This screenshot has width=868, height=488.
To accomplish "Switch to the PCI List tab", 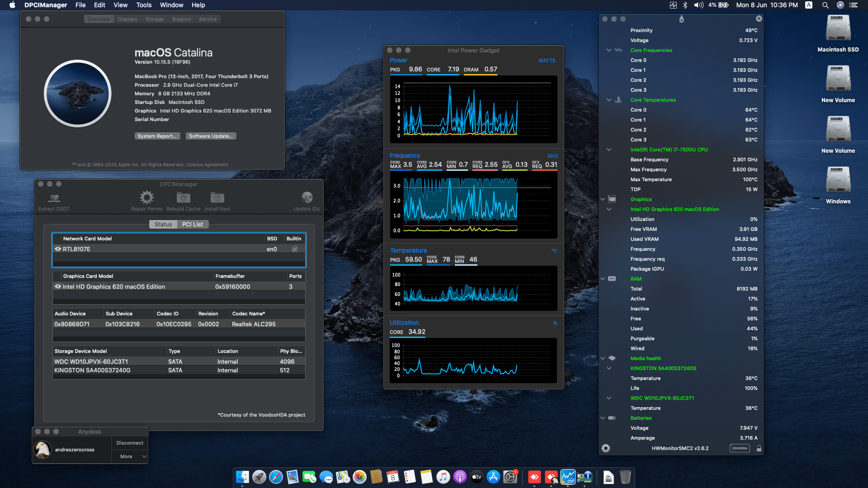I will (x=193, y=224).
